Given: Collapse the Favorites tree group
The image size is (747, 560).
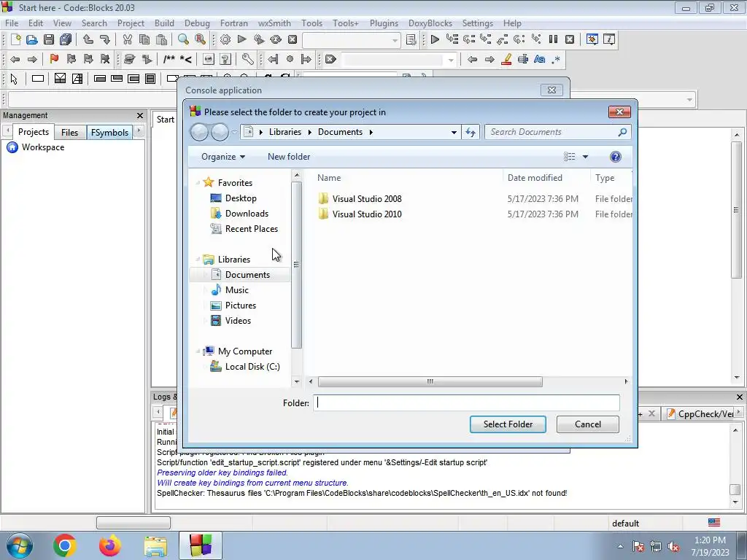Looking at the screenshot, I should click(198, 183).
